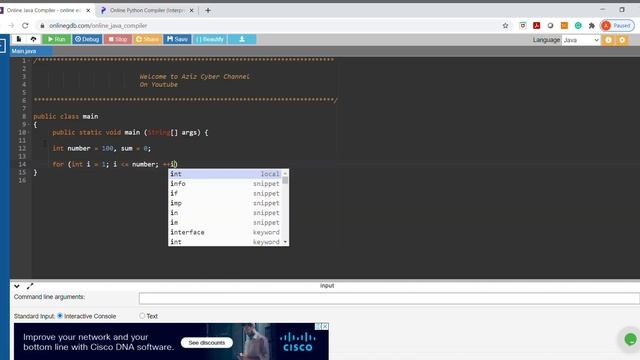The image size is (640, 360).
Task: Click autocomplete list scroll-up arrow
Action: [285, 173]
